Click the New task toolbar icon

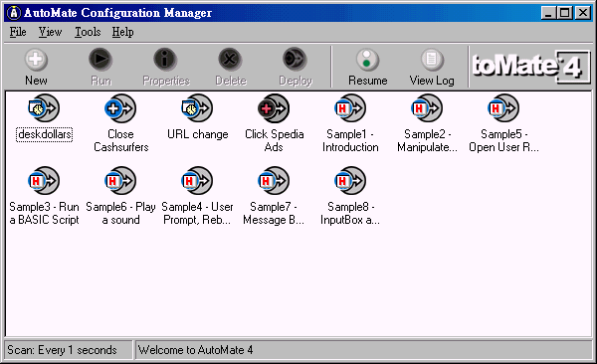tap(36, 60)
